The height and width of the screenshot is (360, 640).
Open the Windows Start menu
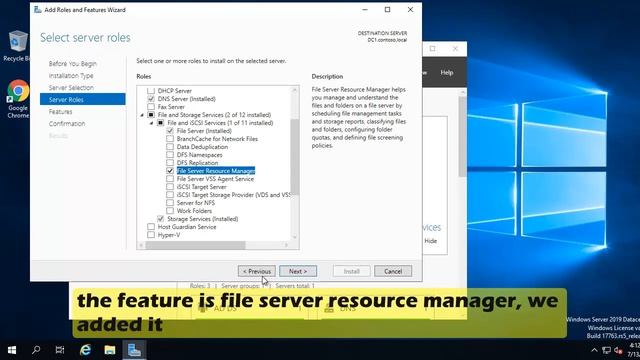coord(12,350)
